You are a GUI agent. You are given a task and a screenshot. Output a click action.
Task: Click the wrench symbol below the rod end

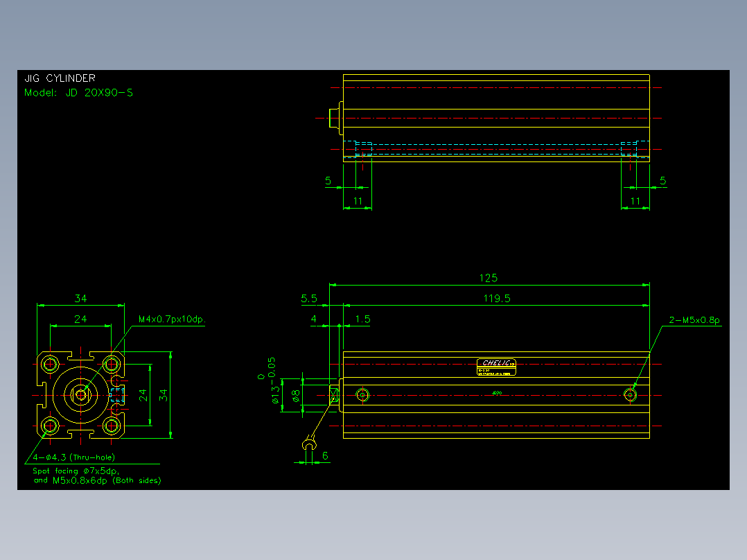point(310,444)
